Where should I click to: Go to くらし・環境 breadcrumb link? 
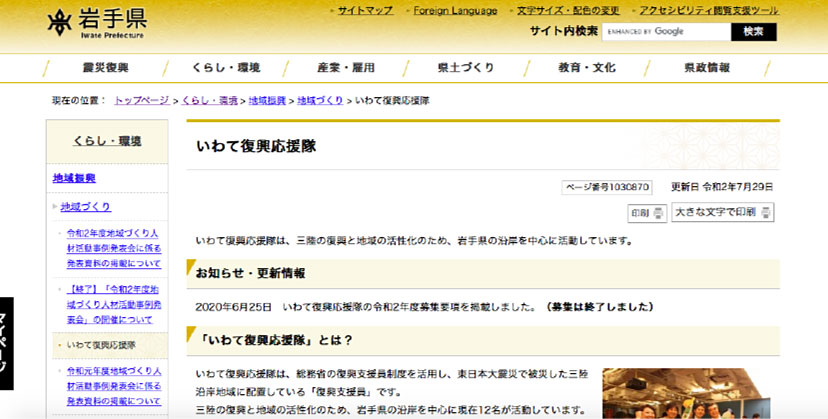[x=209, y=100]
